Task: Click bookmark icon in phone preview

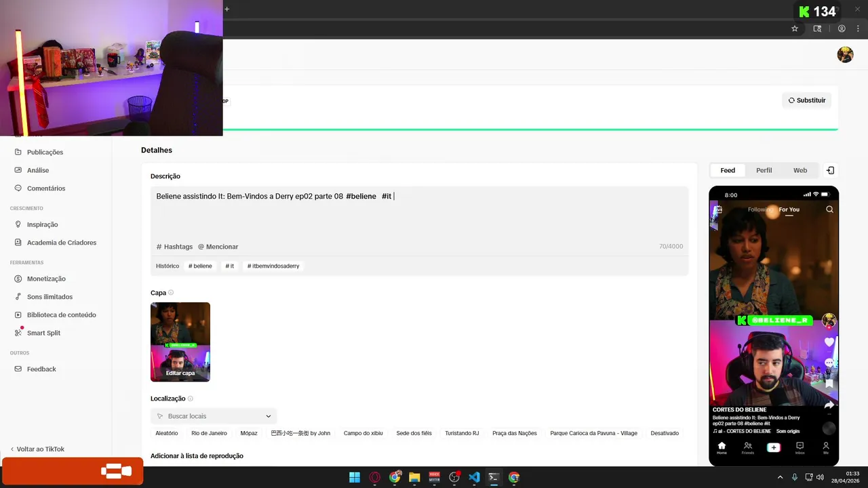Action: [x=829, y=384]
